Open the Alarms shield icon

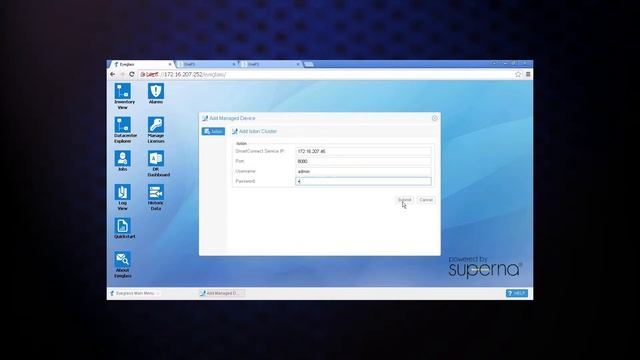tap(156, 91)
